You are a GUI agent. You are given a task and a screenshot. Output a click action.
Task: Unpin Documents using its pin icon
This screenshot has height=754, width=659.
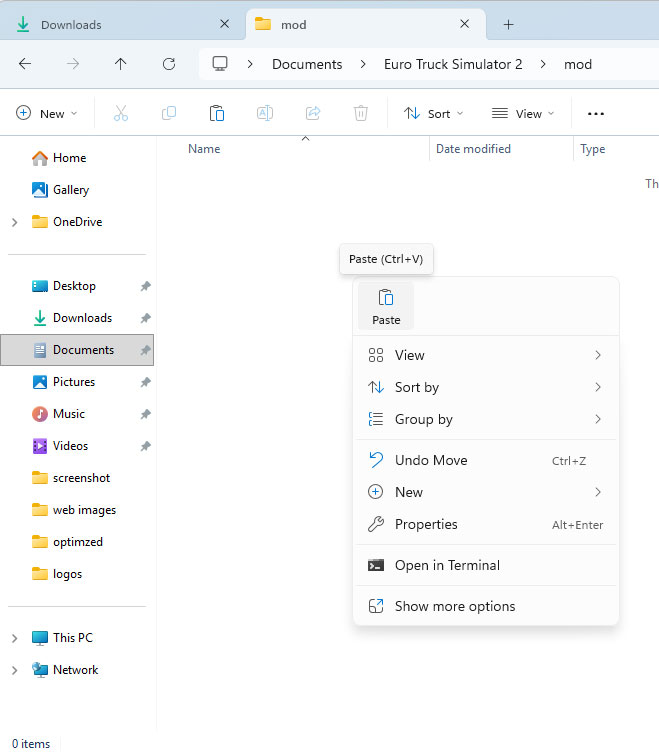(x=145, y=350)
